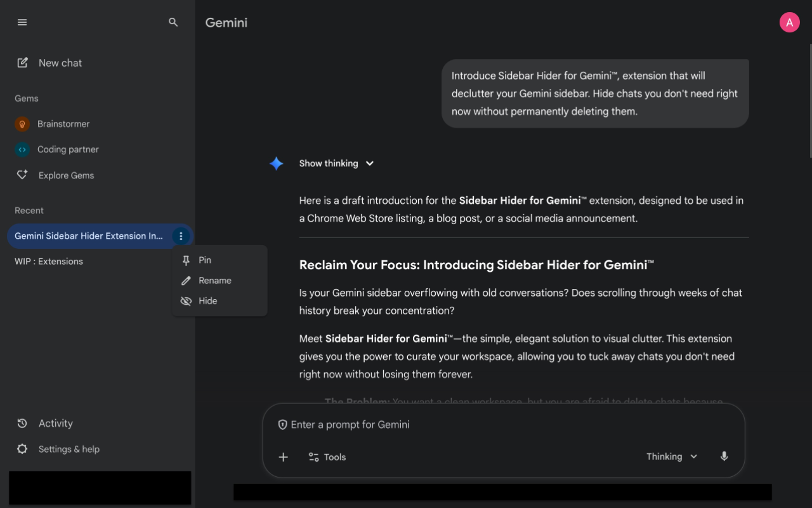Collapse sidebar with hamburger menu icon
This screenshot has height=508, width=812.
coord(22,22)
